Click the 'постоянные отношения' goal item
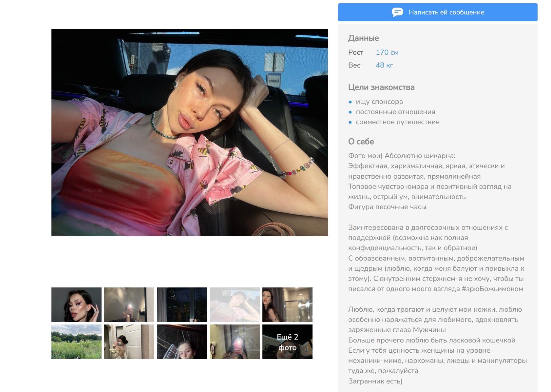The image size is (551, 392). (395, 112)
